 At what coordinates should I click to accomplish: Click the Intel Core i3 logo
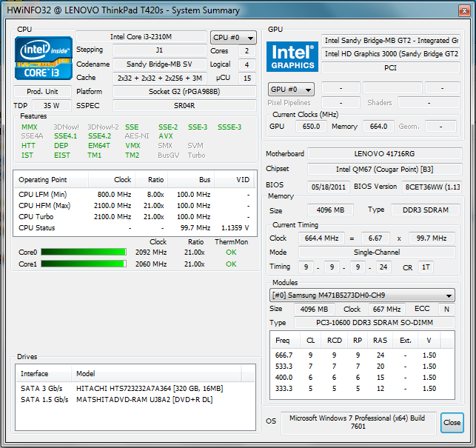tap(44, 58)
